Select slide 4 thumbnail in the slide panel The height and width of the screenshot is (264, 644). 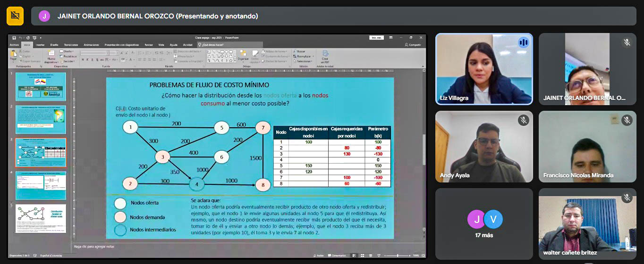coord(41,185)
